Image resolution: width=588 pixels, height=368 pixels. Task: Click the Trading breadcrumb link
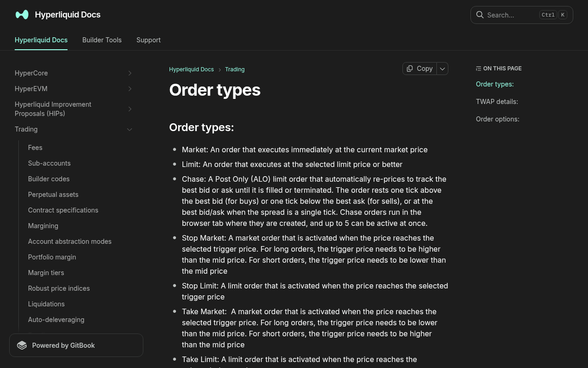point(235,69)
